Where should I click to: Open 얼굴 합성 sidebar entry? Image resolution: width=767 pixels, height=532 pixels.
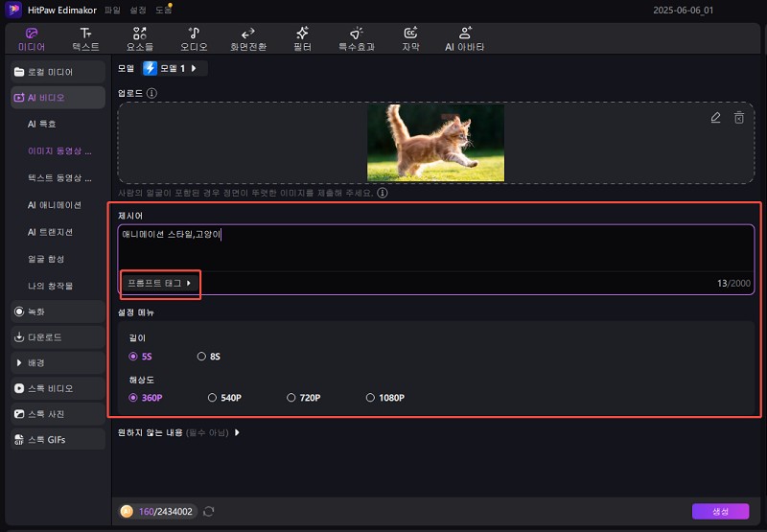pos(46,259)
